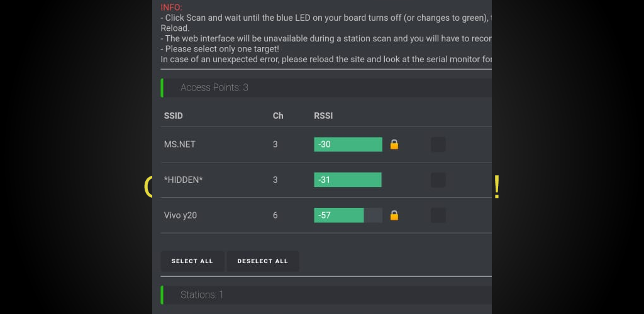Expand the Stations: 1 section header
Viewport: 644px width, 314px height.
[326, 295]
